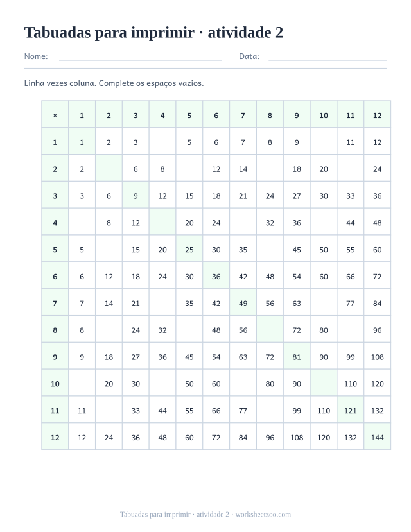411x532 pixels.
Task: Select the empty cell for 10 times 10
Action: point(324,384)
